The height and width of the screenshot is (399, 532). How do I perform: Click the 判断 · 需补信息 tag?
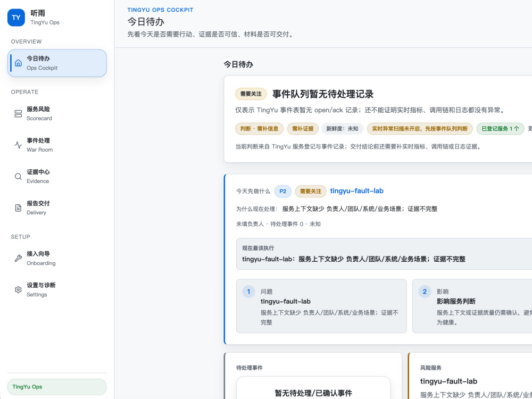click(x=259, y=129)
